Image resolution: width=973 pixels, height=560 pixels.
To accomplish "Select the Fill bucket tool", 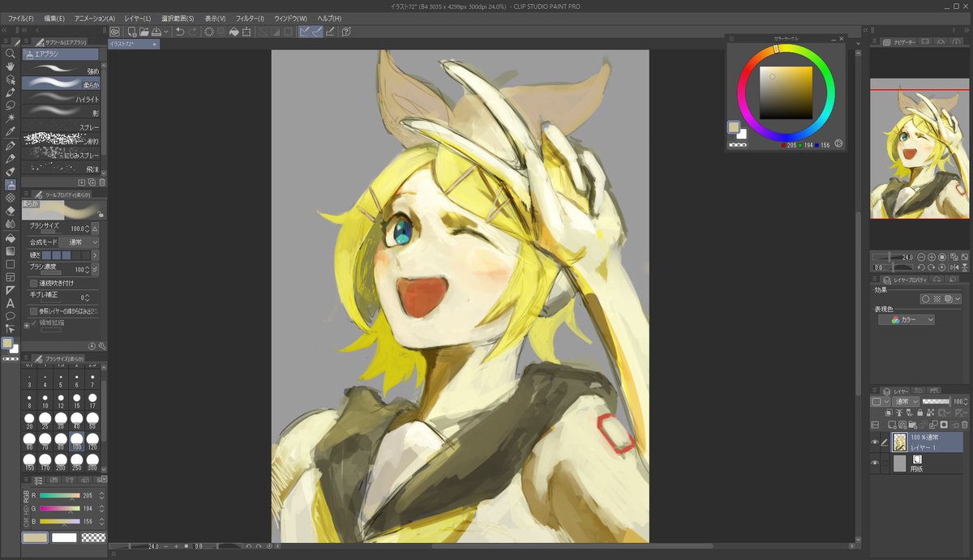I will point(11,237).
